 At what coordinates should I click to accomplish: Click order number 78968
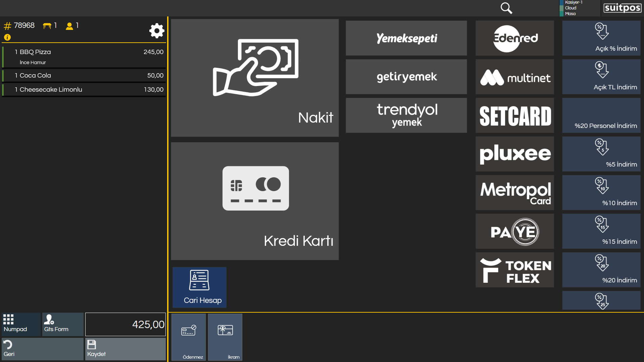click(x=24, y=26)
